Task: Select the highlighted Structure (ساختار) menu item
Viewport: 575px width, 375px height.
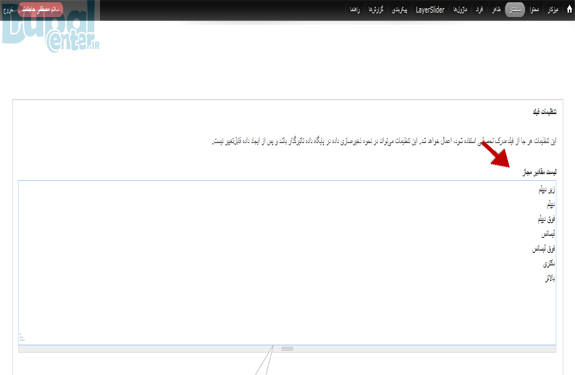Action: tap(515, 10)
